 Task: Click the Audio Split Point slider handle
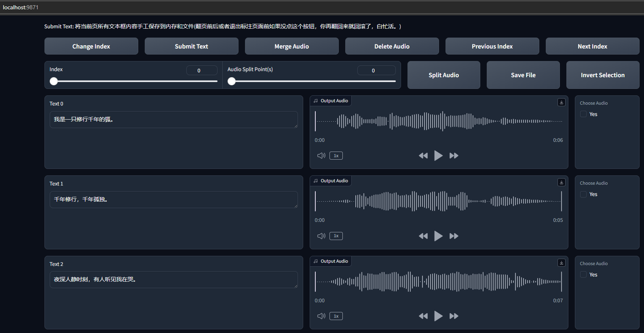(232, 81)
